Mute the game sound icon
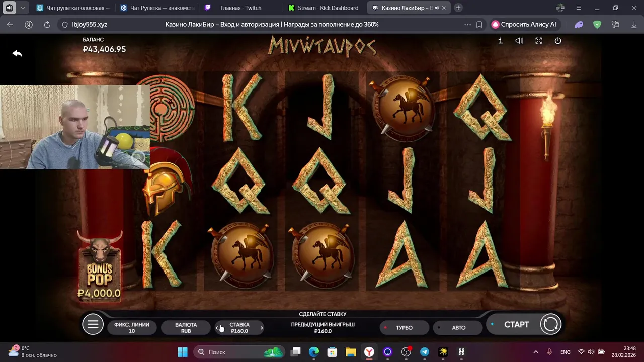This screenshot has height=362, width=644. (x=519, y=41)
